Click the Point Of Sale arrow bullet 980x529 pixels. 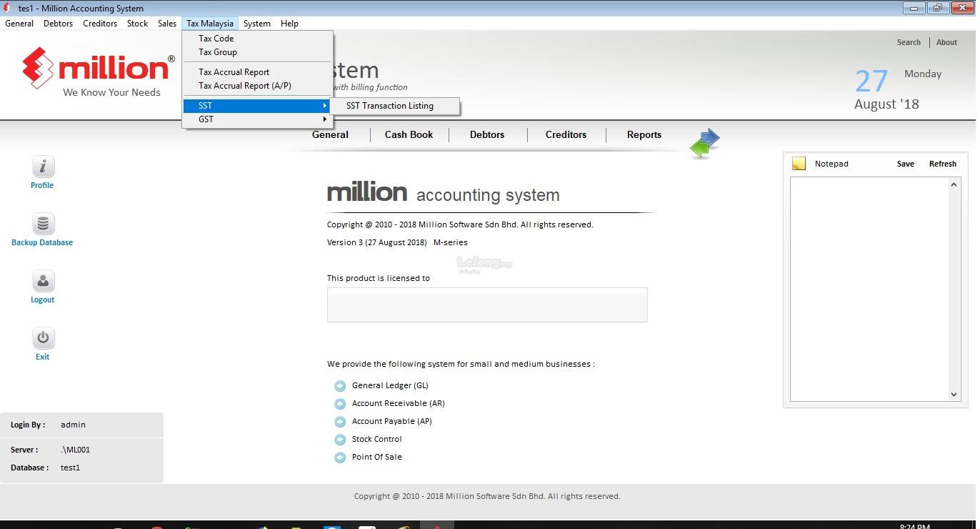tap(340, 458)
